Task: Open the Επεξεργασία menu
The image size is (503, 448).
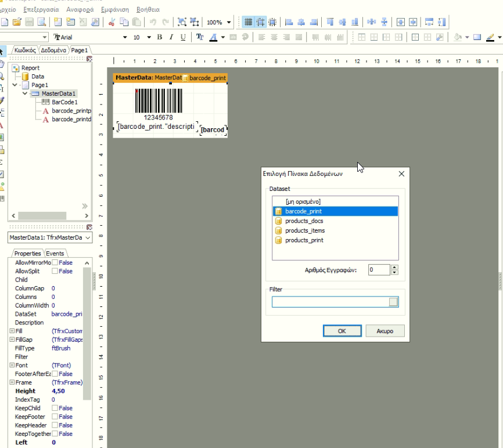Action: [41, 10]
